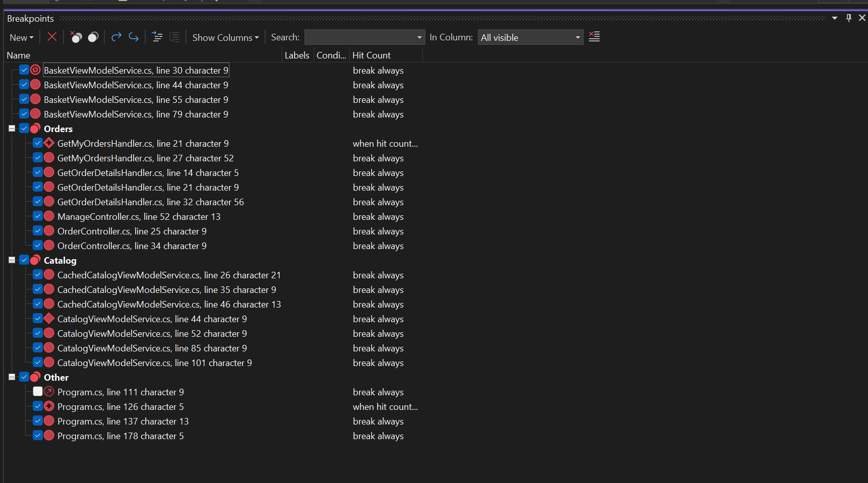Open the New breakpoint dropdown

(x=22, y=37)
